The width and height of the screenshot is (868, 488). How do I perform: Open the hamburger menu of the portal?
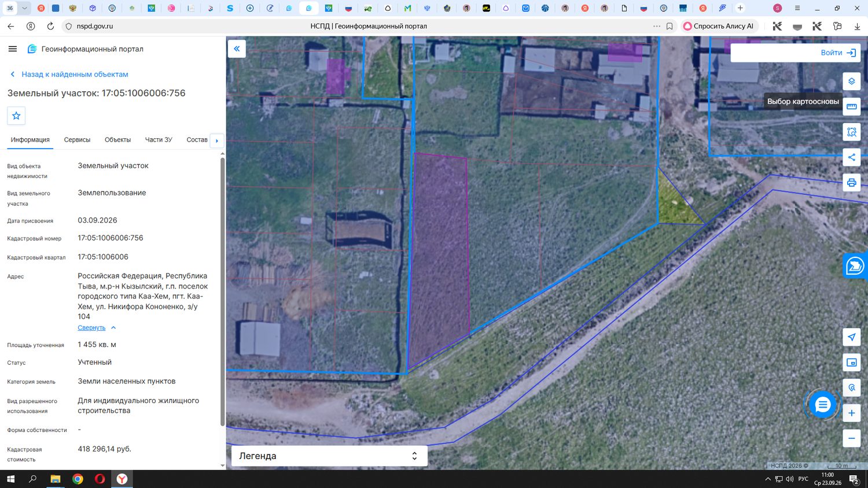click(x=13, y=49)
